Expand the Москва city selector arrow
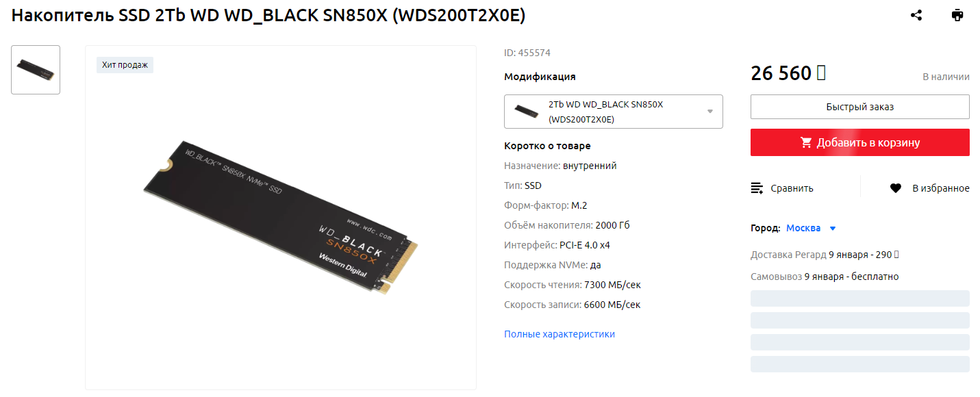The height and width of the screenshot is (397, 980). [833, 229]
